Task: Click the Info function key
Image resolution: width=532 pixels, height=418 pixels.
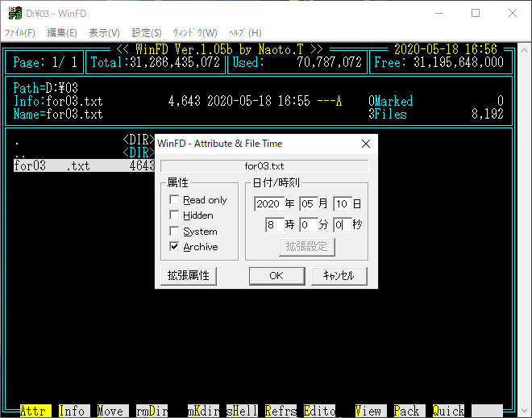Action: coord(74,411)
